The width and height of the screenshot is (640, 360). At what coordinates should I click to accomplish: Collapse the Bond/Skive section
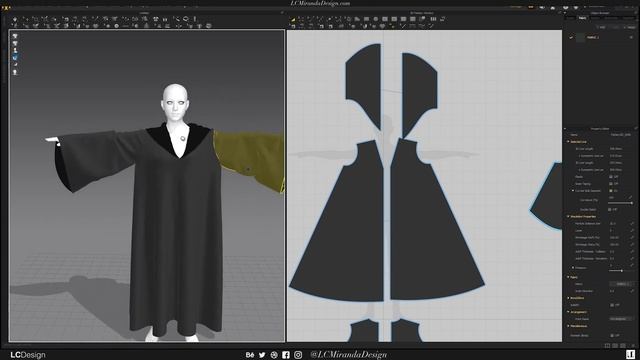[x=568, y=298]
